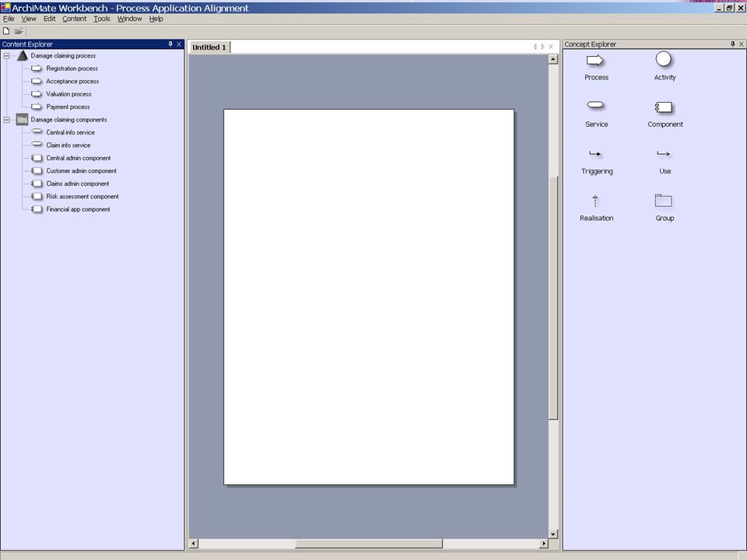Viewport: 747px width, 560px height.
Task: Open the View menu
Action: coord(29,19)
